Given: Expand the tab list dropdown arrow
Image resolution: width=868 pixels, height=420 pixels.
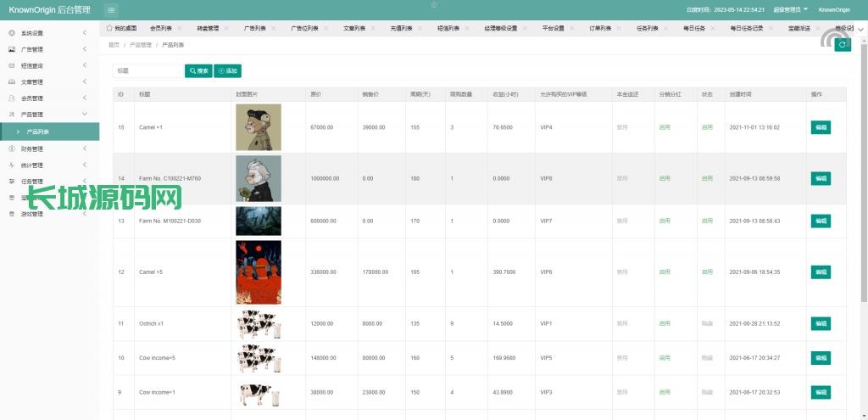Looking at the screenshot, I should (860, 28).
